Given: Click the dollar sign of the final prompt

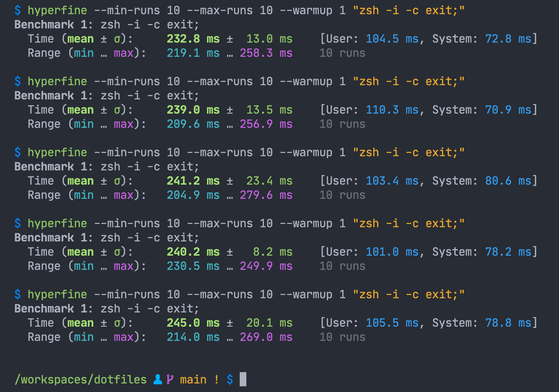Looking at the screenshot, I should pyautogui.click(x=230, y=380).
